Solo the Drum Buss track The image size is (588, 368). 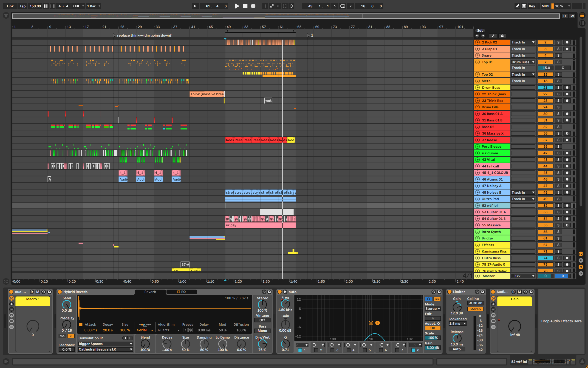tap(558, 88)
